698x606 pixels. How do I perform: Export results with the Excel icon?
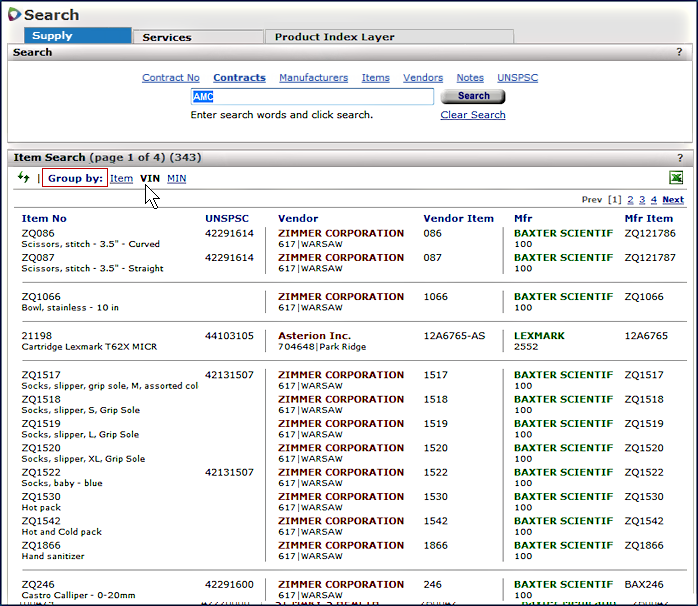pyautogui.click(x=676, y=178)
